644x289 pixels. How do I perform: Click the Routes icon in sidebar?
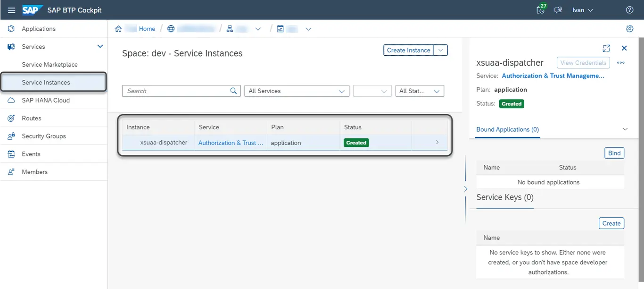tap(11, 119)
